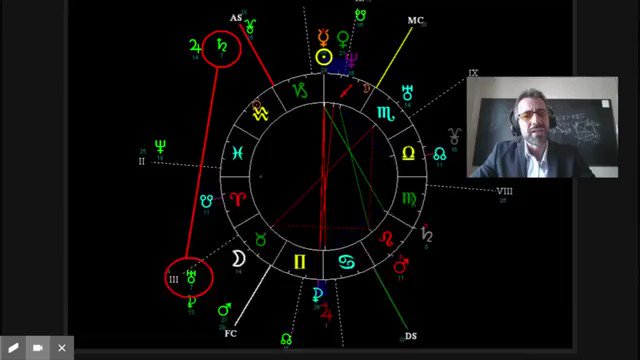Select the cyan Scorpio sign

pos(385,113)
